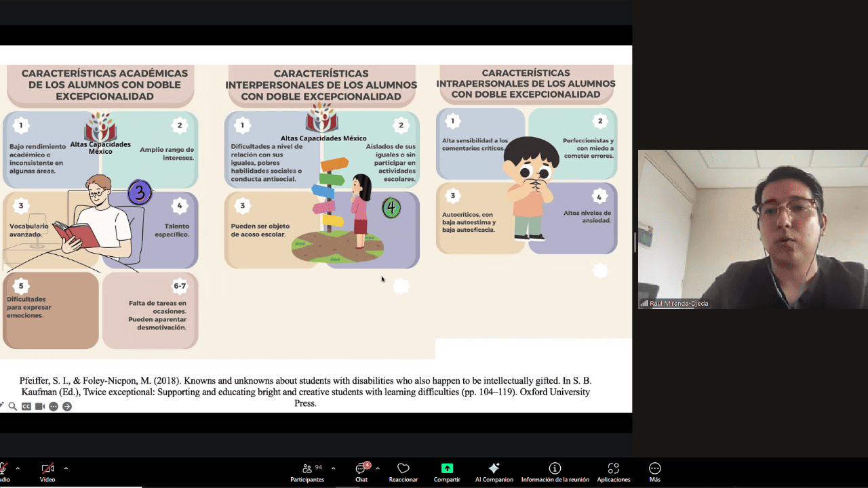Click the next slide arrow button

click(67, 407)
